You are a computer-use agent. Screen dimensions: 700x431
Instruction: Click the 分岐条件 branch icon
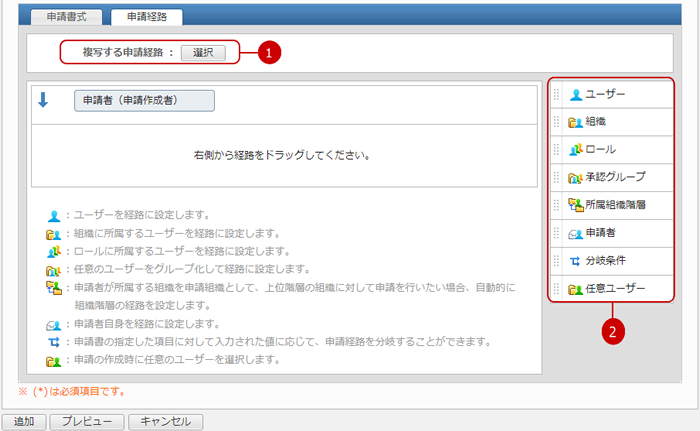[575, 261]
